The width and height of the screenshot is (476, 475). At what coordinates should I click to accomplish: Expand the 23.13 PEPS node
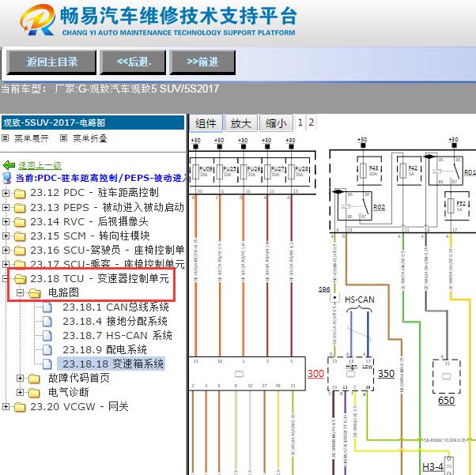click(6, 208)
